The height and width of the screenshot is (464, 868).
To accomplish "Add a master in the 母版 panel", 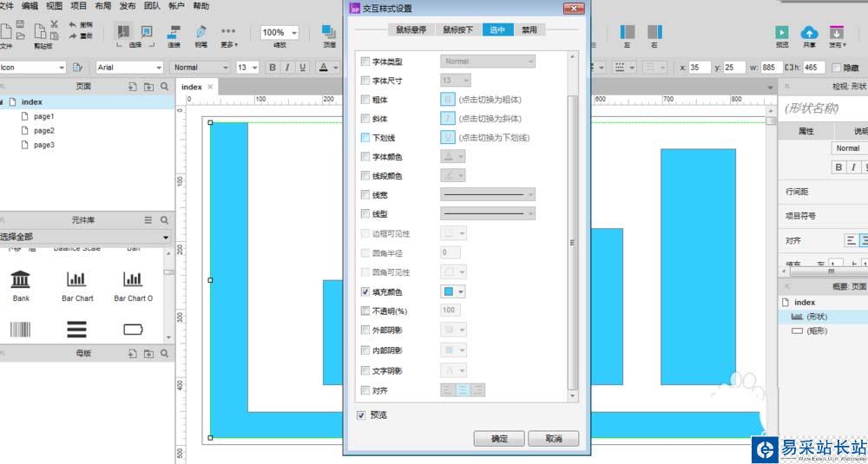I will tap(132, 353).
